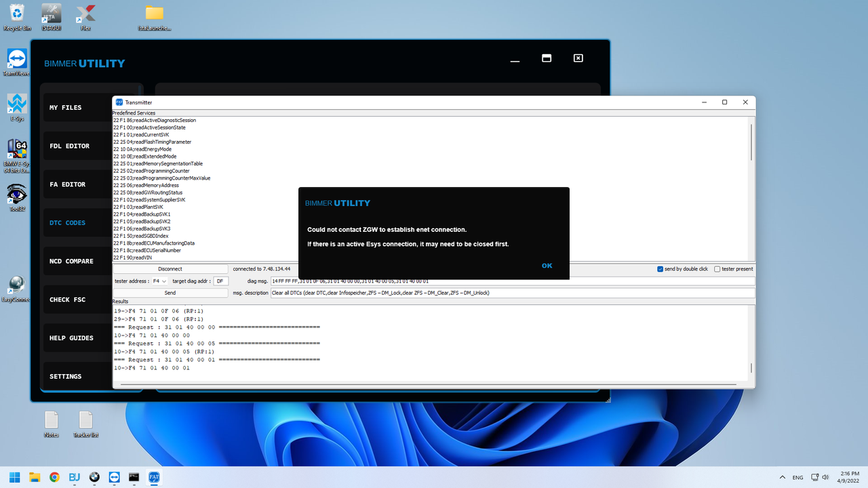Click the Send button in Transmitter

170,293
